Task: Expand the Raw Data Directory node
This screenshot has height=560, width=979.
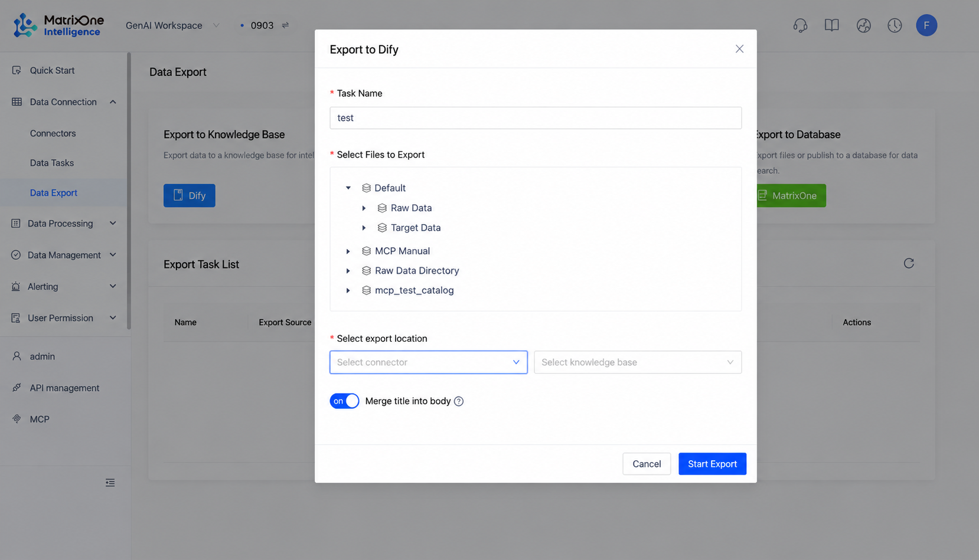Action: 348,271
